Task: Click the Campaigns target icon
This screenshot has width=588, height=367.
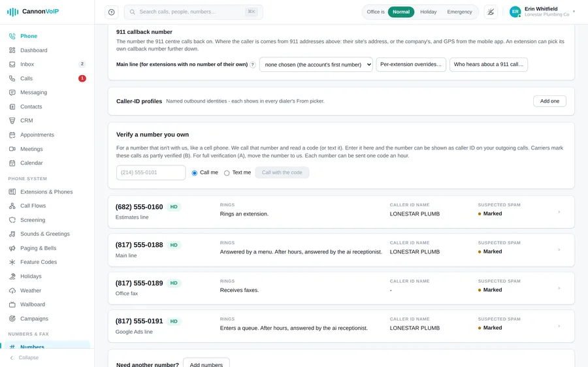Action: [12, 319]
